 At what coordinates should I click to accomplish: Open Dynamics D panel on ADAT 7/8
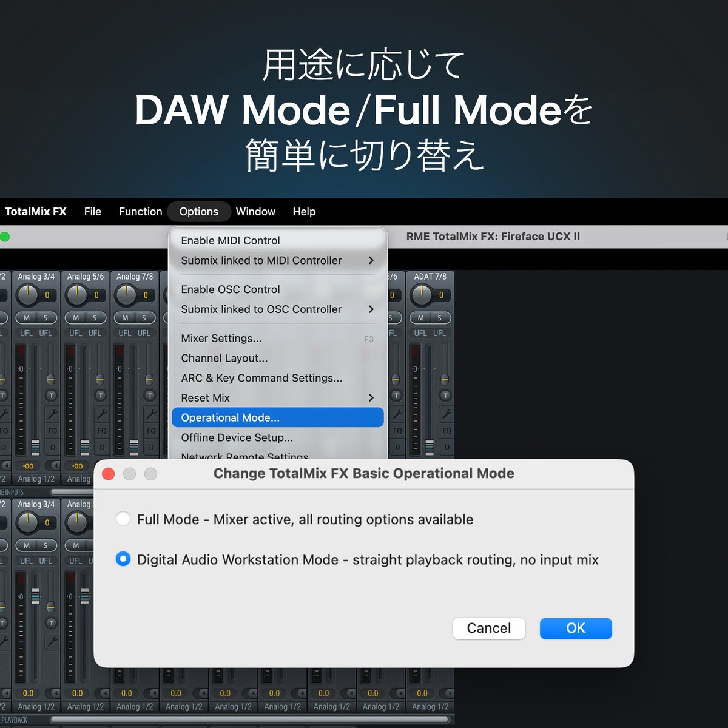(447, 447)
